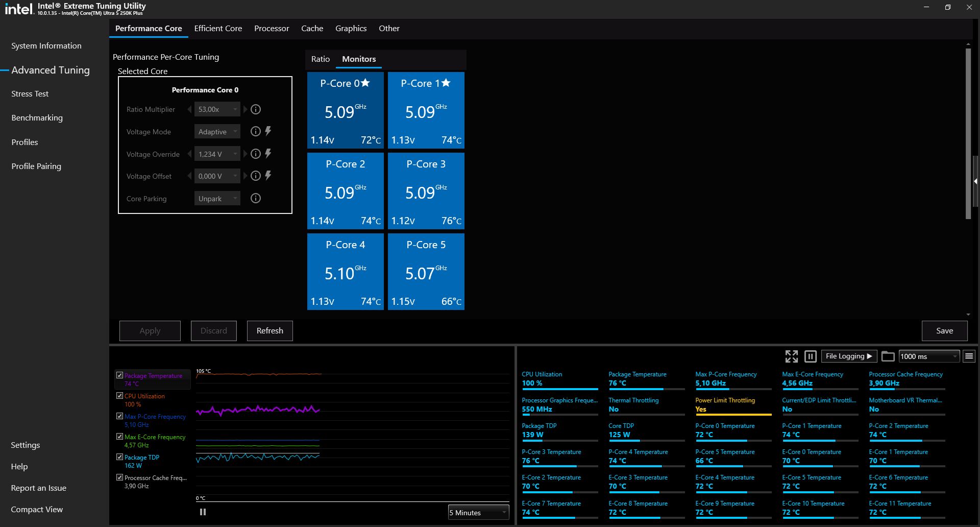This screenshot has height=527, width=980.
Task: Toggle the Max E-Core Frequency graph checkbox
Action: [x=119, y=436]
